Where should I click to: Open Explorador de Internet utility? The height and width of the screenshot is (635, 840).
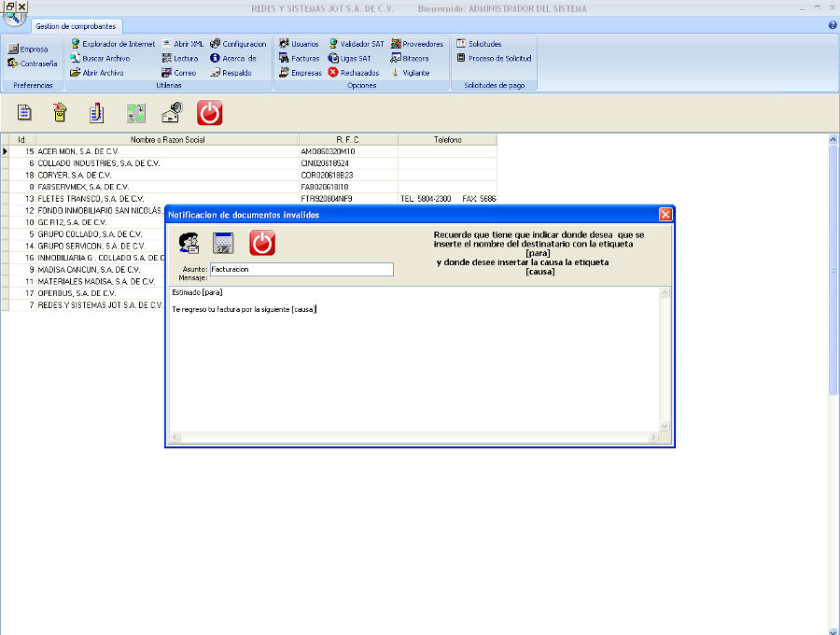point(112,44)
